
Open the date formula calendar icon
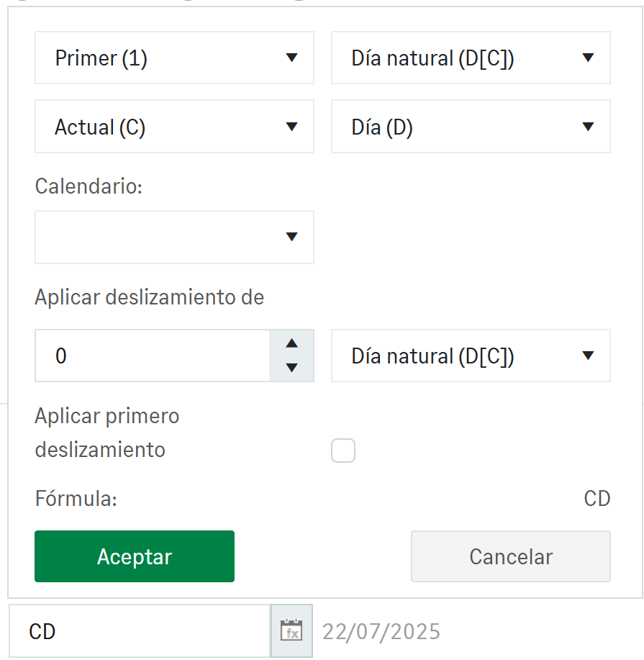point(292,630)
